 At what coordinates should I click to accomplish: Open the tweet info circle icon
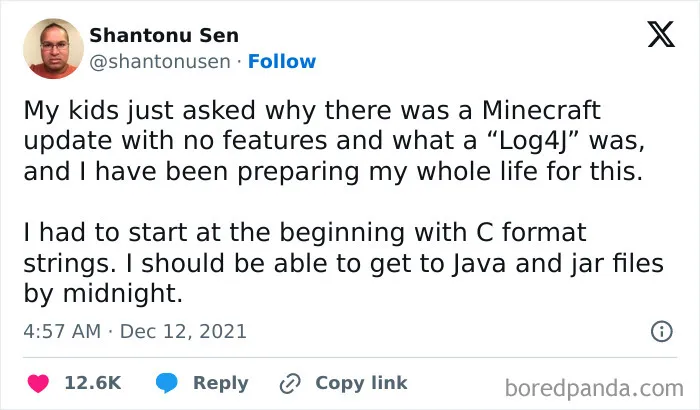pyautogui.click(x=662, y=331)
